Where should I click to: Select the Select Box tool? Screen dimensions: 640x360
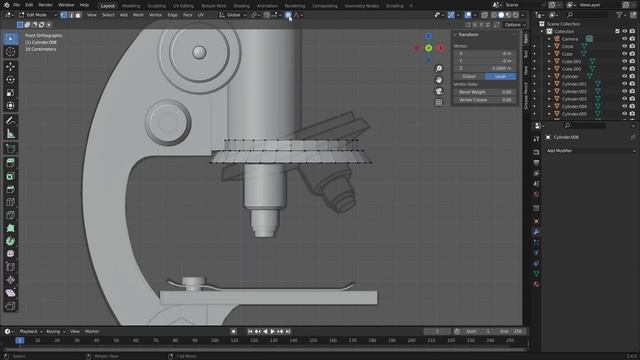(11, 39)
